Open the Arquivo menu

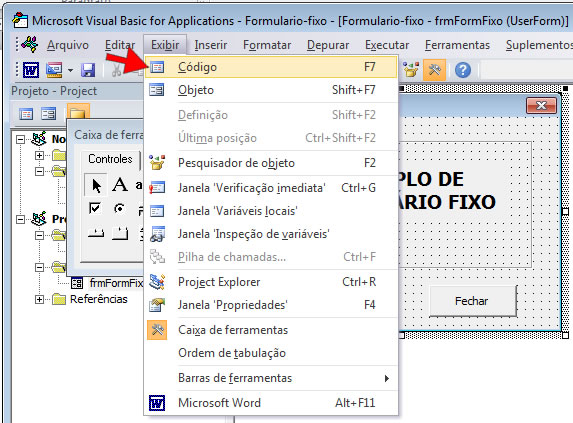[68, 45]
